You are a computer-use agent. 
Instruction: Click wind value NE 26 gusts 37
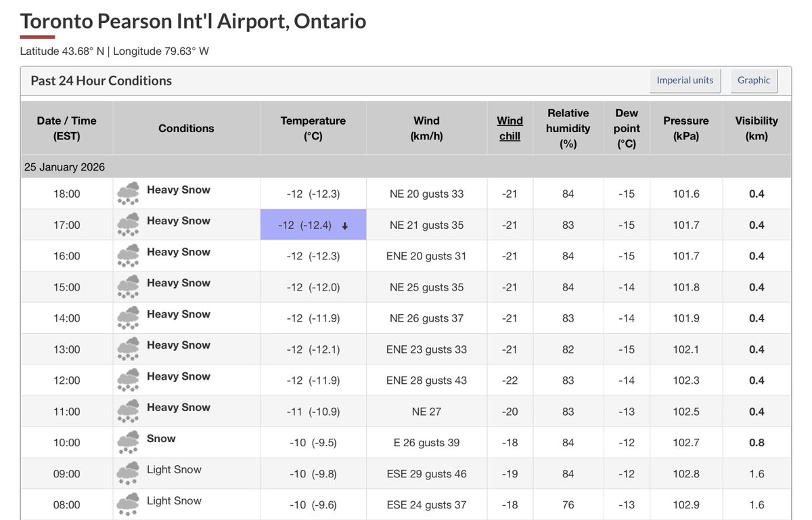point(427,318)
